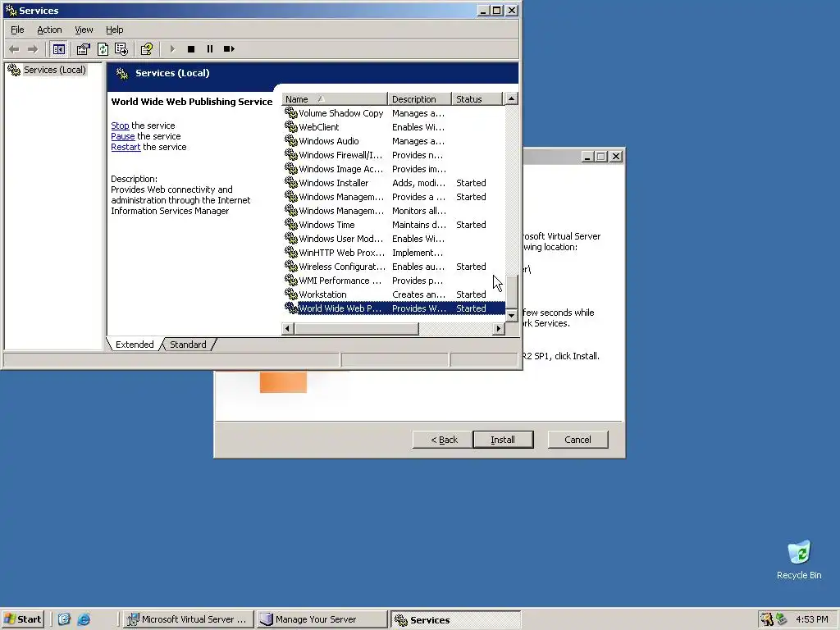Toggle Show/Hide Console Tree toolbar icon
The width and height of the screenshot is (840, 630).
point(59,49)
